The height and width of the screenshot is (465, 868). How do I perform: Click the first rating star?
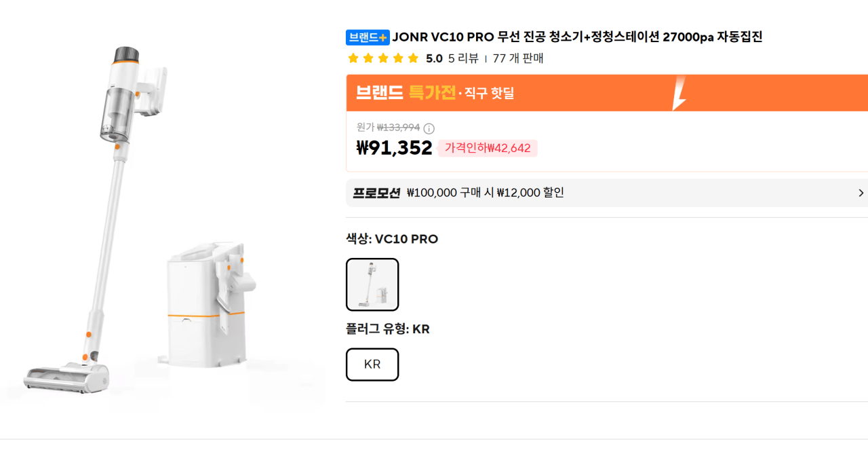(353, 58)
